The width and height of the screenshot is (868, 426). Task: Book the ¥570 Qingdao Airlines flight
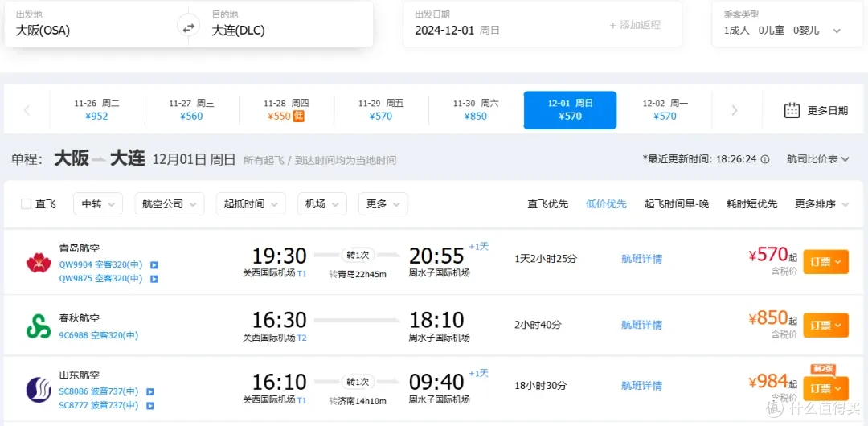click(x=825, y=261)
